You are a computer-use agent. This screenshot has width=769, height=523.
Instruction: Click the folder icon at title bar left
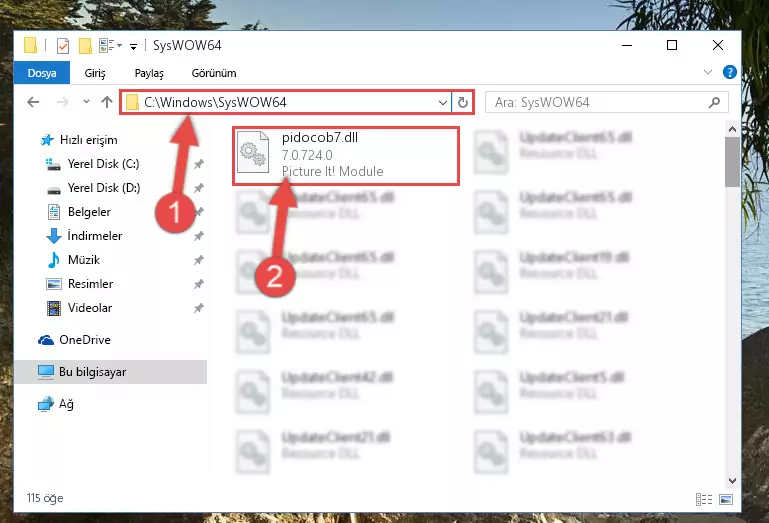click(30, 45)
